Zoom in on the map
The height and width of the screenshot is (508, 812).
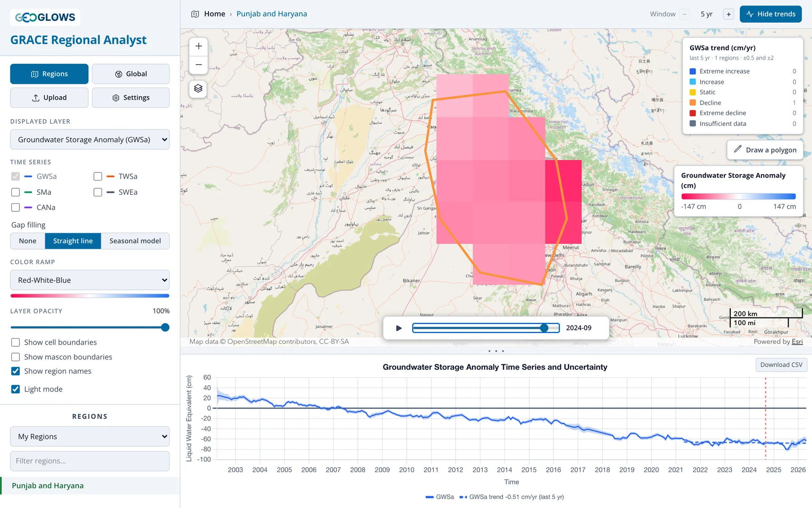tap(198, 46)
